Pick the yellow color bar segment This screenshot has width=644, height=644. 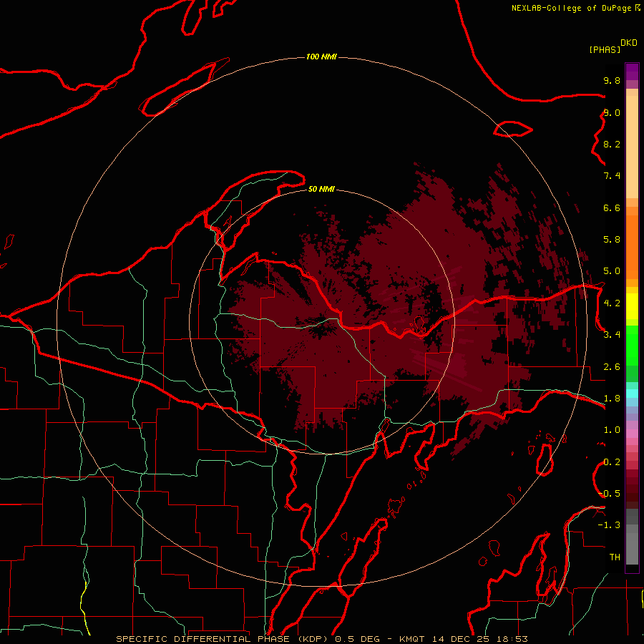pyautogui.click(x=632, y=306)
